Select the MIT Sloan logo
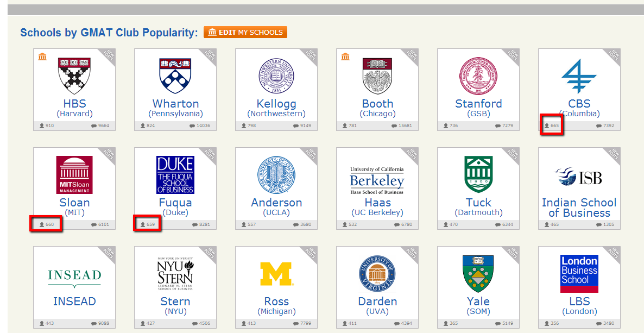This screenshot has height=333, width=644. click(x=74, y=175)
